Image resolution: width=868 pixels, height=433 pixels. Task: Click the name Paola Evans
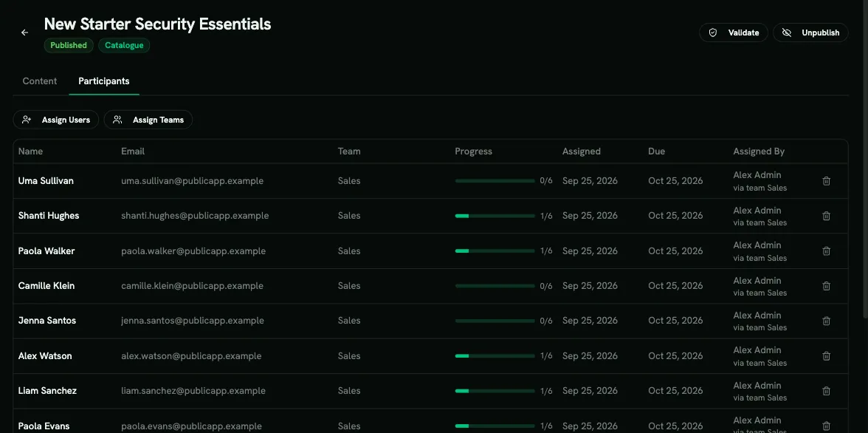pyautogui.click(x=44, y=426)
